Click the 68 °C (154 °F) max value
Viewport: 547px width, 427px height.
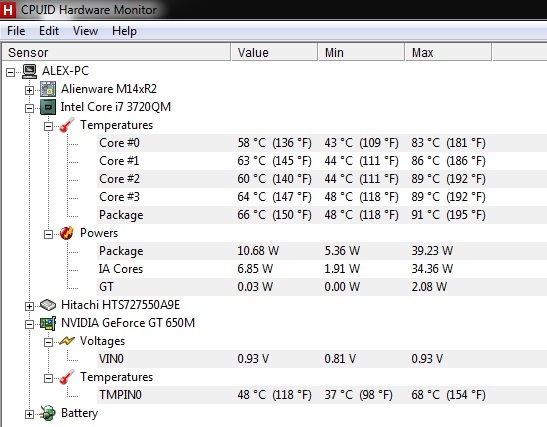pyautogui.click(x=448, y=395)
